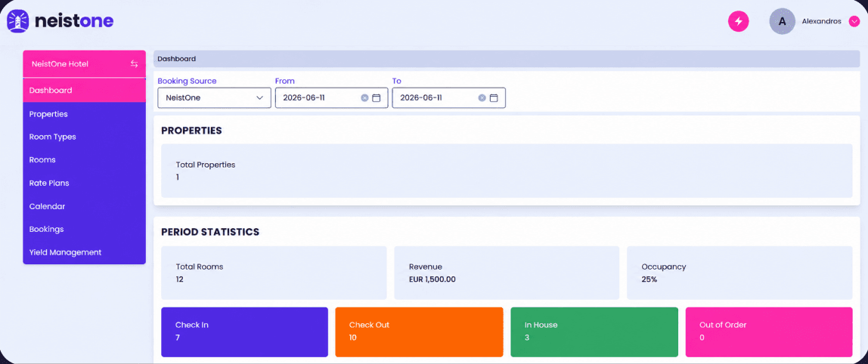Click the Check In purple card

click(244, 332)
